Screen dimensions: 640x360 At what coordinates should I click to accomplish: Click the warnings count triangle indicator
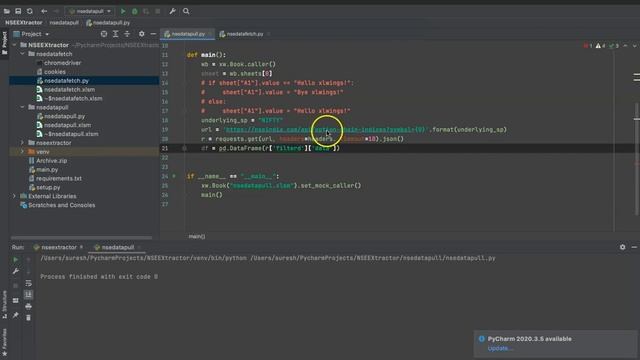(600, 46)
